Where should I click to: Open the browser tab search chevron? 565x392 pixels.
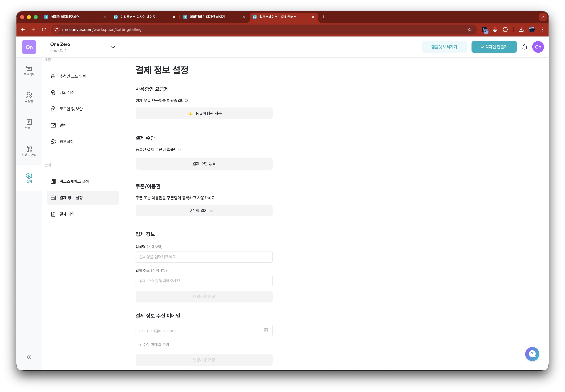click(543, 17)
